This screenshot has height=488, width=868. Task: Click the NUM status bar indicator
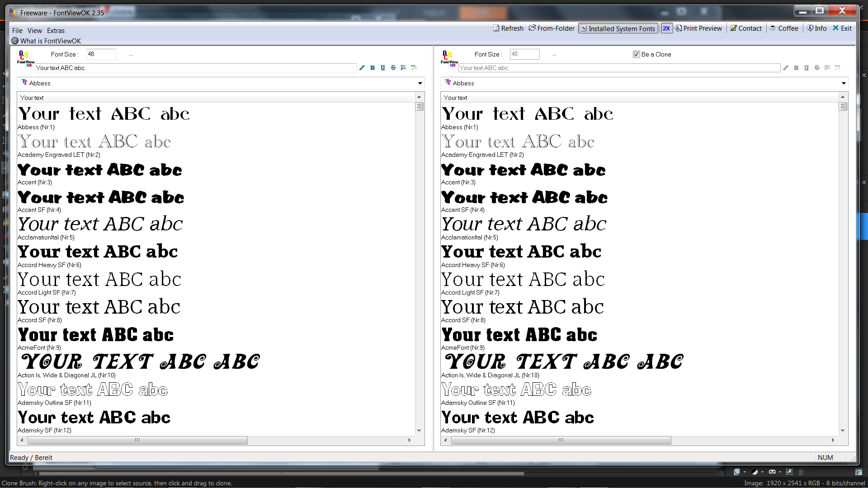(x=825, y=458)
